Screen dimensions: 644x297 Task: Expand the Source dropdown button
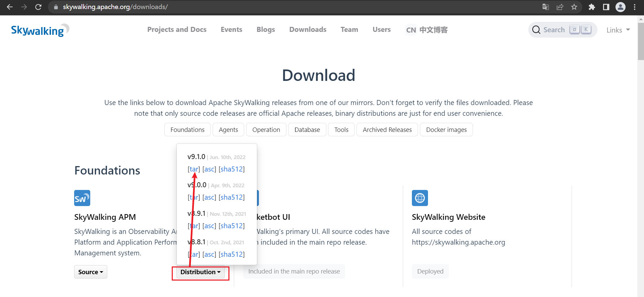(91, 272)
